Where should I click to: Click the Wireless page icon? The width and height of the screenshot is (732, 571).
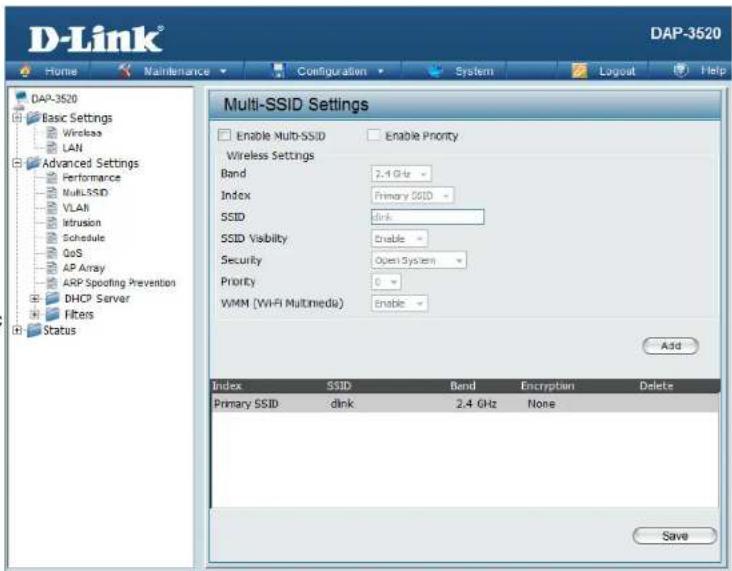(x=52, y=133)
